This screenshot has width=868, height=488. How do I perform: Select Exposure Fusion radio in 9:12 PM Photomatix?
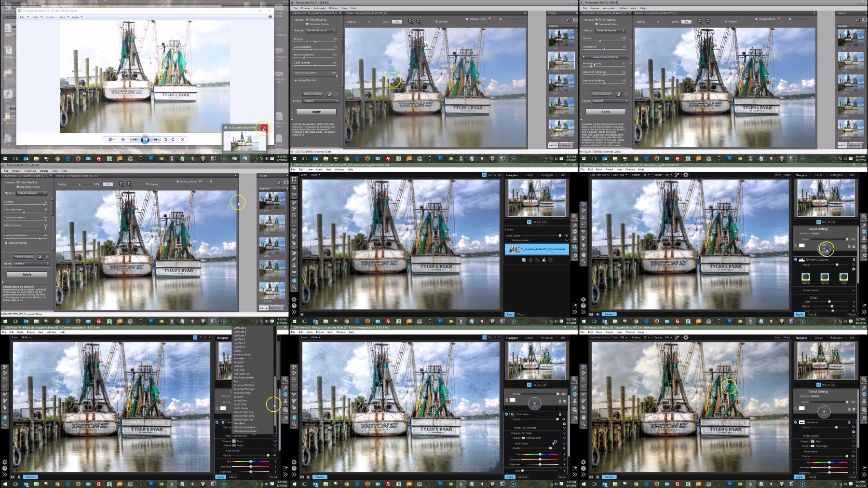307,24
